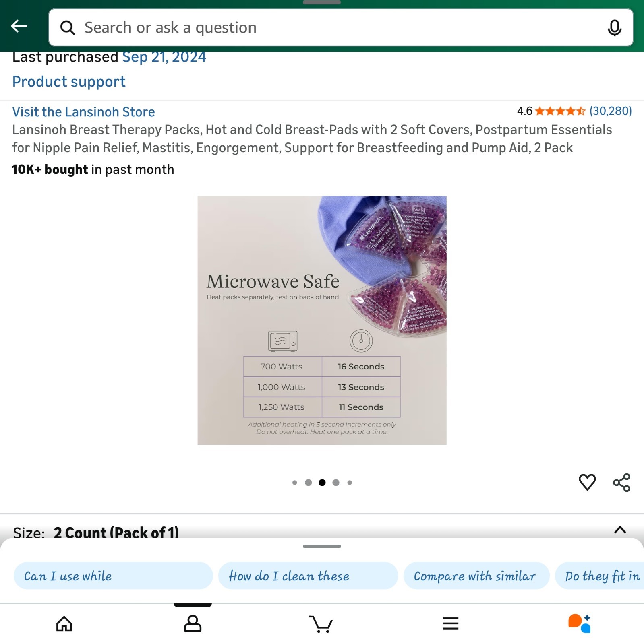The width and height of the screenshot is (644, 644).
Task: Collapse the Size selector chevron
Action: pyautogui.click(x=620, y=530)
